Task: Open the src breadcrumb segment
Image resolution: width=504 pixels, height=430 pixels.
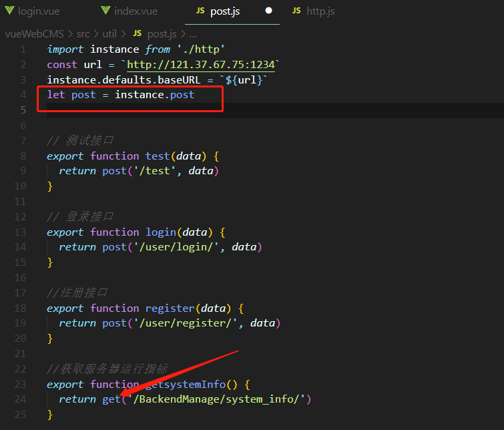Action: 83,34
